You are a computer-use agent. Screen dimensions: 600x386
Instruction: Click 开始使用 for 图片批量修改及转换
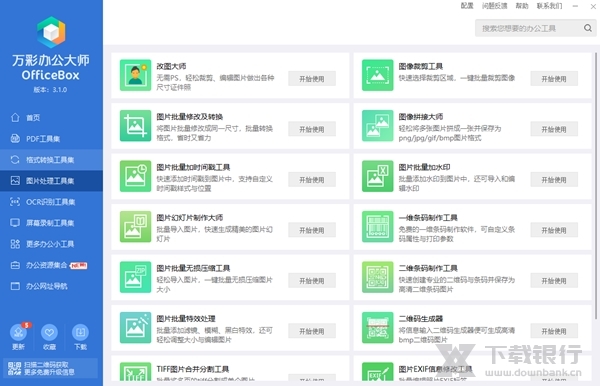[312, 129]
